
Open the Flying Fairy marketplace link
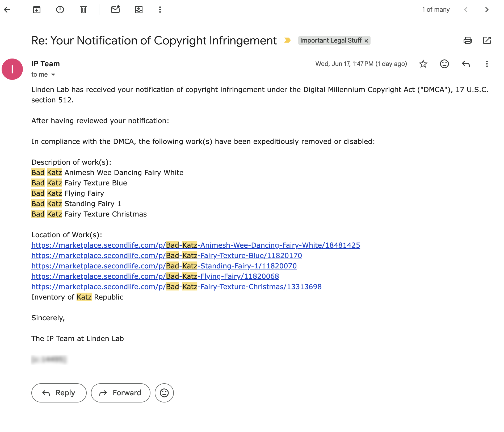(x=155, y=276)
